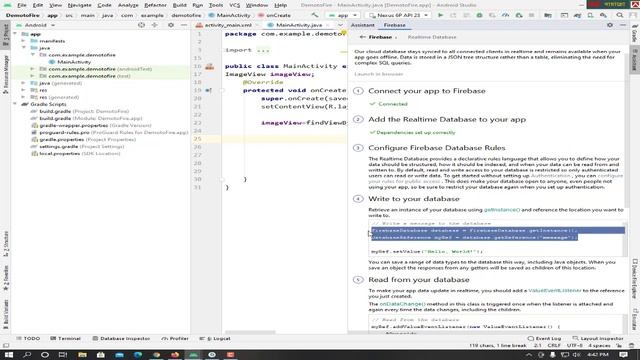This screenshot has width=640, height=360.
Task: Open Project panel settings gear
Action: pyautogui.click(x=171, y=25)
